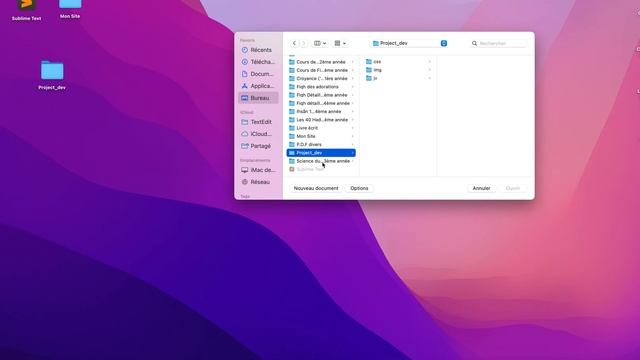The height and width of the screenshot is (360, 640).
Task: Select the 'Mon Site' folder in the list
Action: coord(321,136)
